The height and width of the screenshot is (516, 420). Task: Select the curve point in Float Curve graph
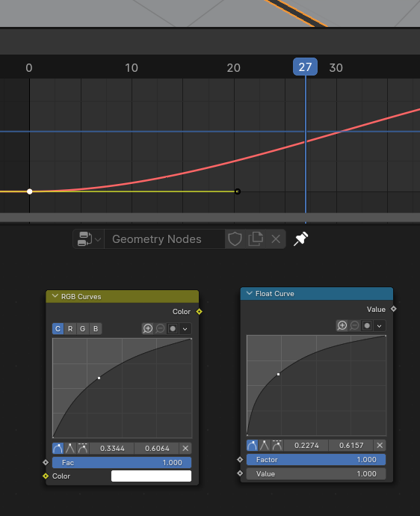tap(278, 374)
